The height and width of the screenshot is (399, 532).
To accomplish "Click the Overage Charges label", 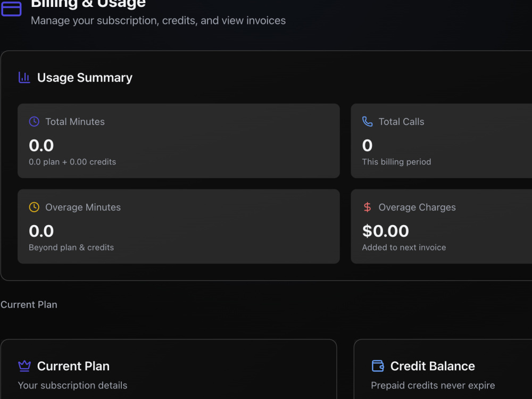I will (417, 207).
